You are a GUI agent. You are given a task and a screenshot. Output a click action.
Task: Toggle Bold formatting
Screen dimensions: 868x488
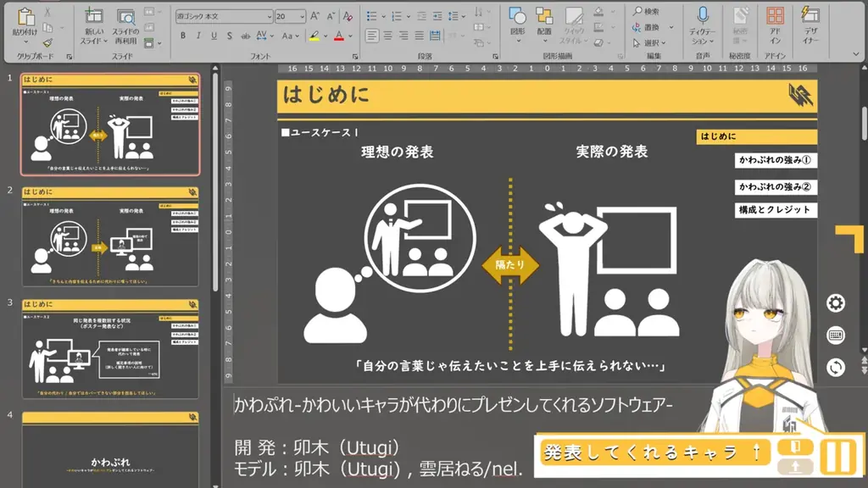[x=182, y=35]
